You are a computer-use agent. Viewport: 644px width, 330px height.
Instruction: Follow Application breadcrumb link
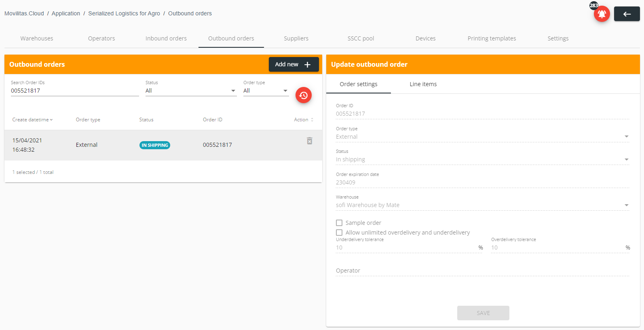click(66, 13)
